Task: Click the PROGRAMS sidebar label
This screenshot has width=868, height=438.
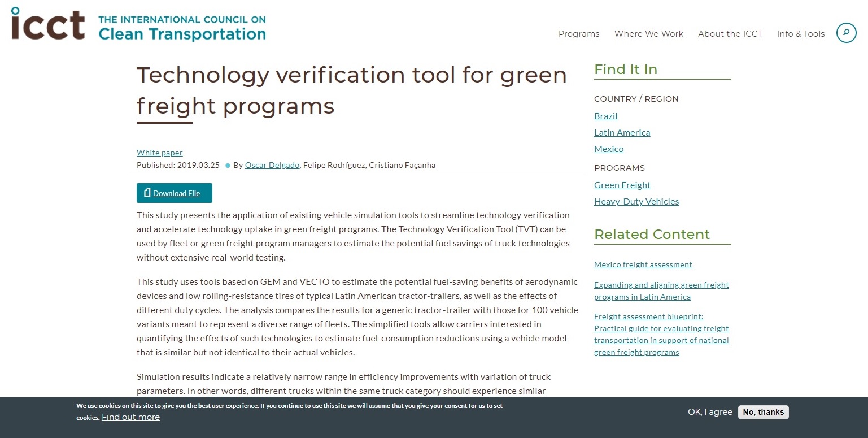Action: [x=620, y=168]
